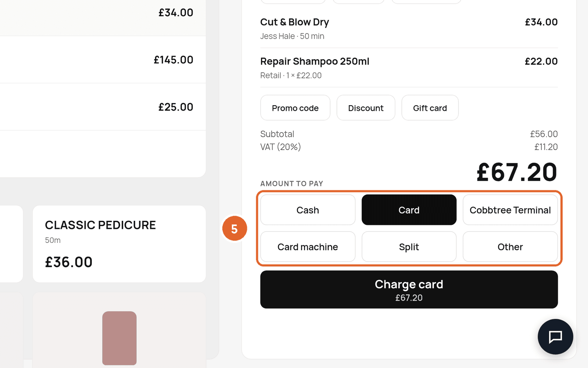Choose Split payment option

click(409, 247)
